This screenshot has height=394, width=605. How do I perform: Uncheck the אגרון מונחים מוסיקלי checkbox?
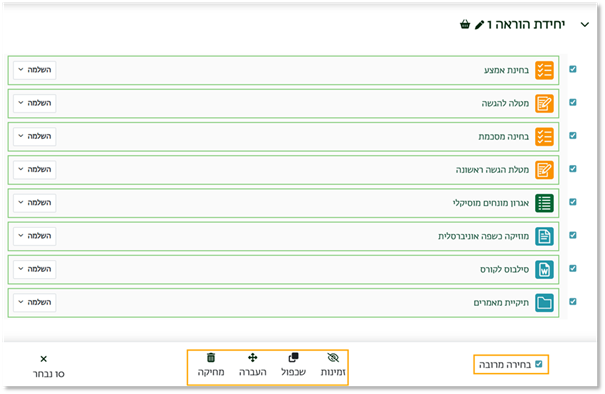click(x=573, y=202)
